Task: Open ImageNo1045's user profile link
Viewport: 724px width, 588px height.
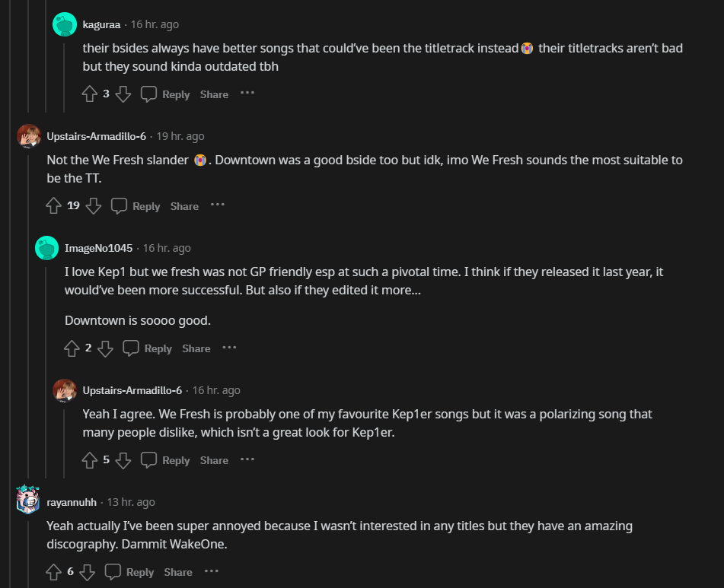Action: 98,248
